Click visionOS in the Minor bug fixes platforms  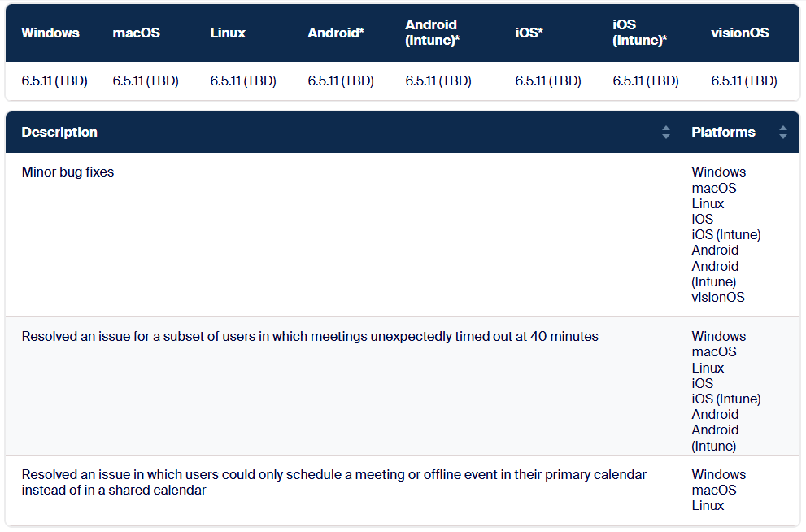point(718,298)
